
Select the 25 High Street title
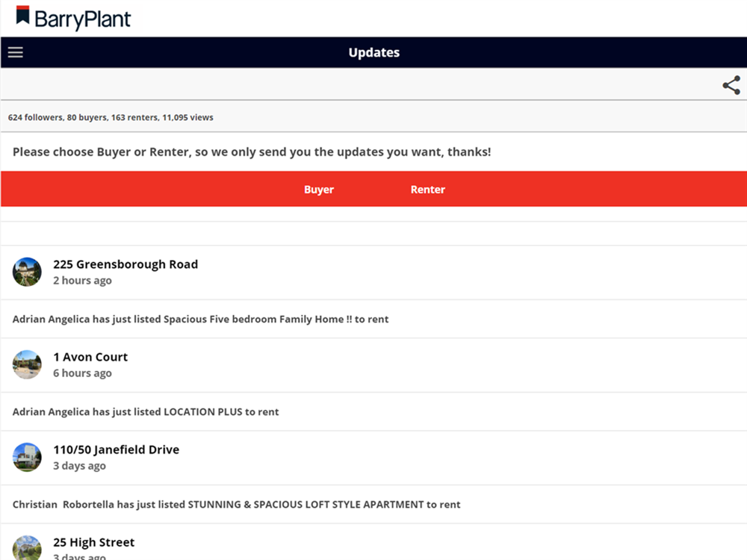pyautogui.click(x=94, y=542)
